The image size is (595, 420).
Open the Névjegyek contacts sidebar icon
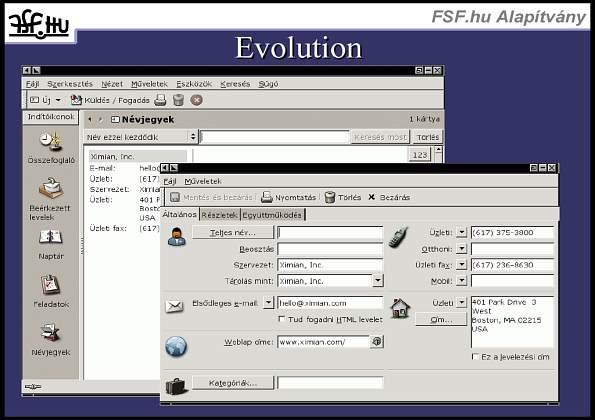tap(50, 332)
